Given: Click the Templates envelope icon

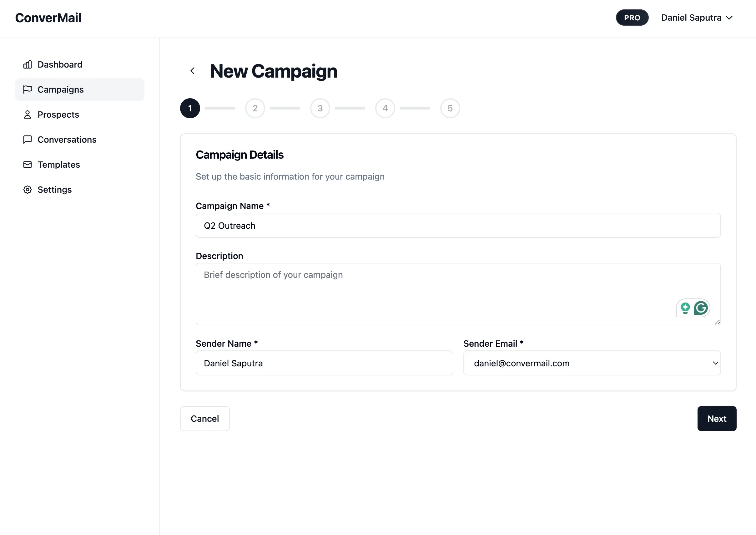Looking at the screenshot, I should 28,165.
